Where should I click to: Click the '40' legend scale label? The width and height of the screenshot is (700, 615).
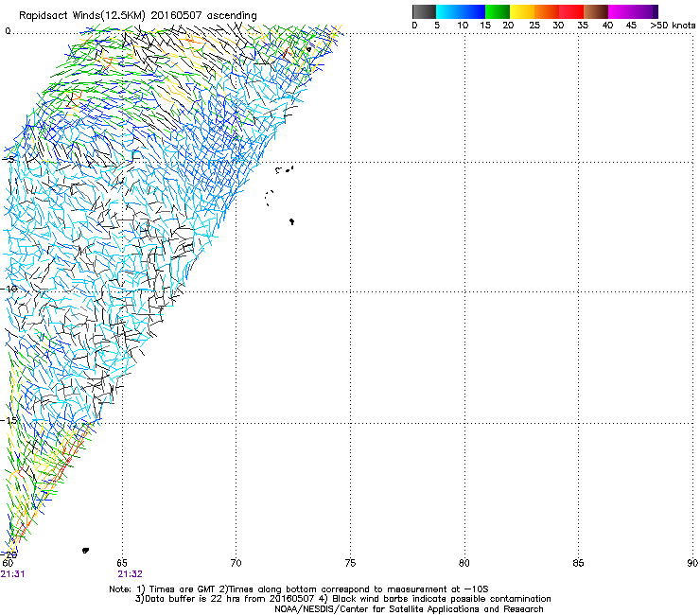pyautogui.click(x=607, y=26)
